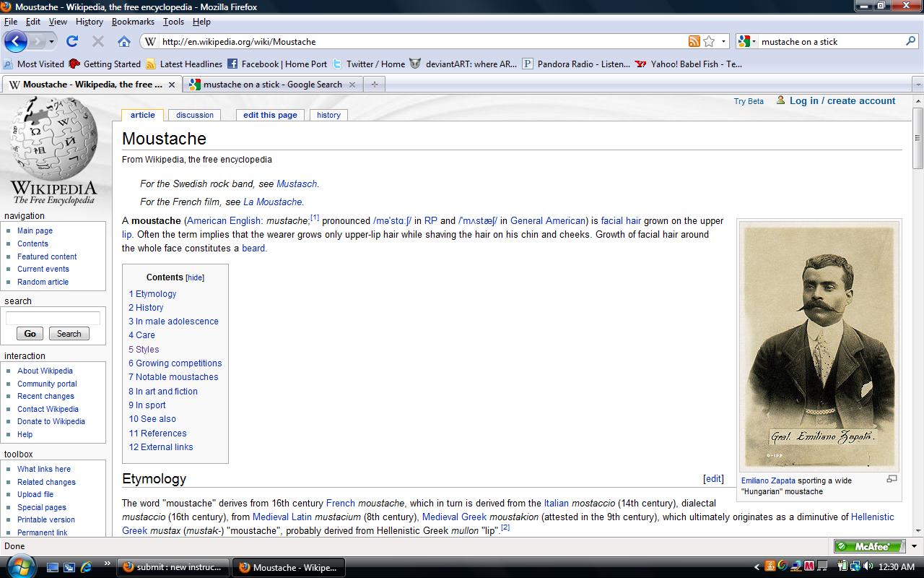The height and width of the screenshot is (578, 924).
Task: Click What links here in toolbox
Action: click(44, 469)
